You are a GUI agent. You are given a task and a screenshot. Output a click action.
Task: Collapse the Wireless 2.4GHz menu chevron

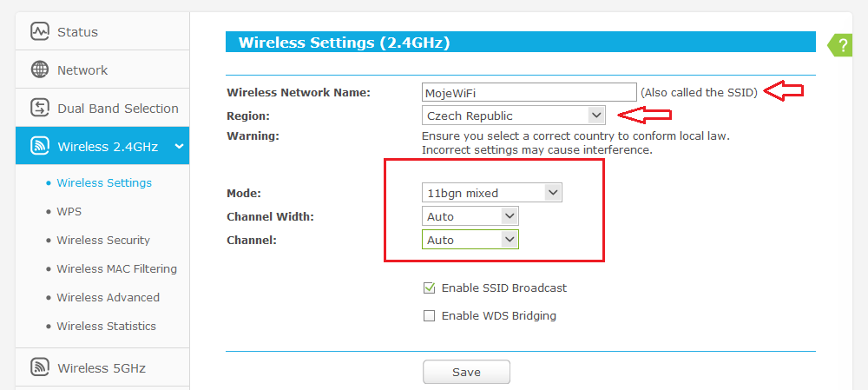(179, 146)
